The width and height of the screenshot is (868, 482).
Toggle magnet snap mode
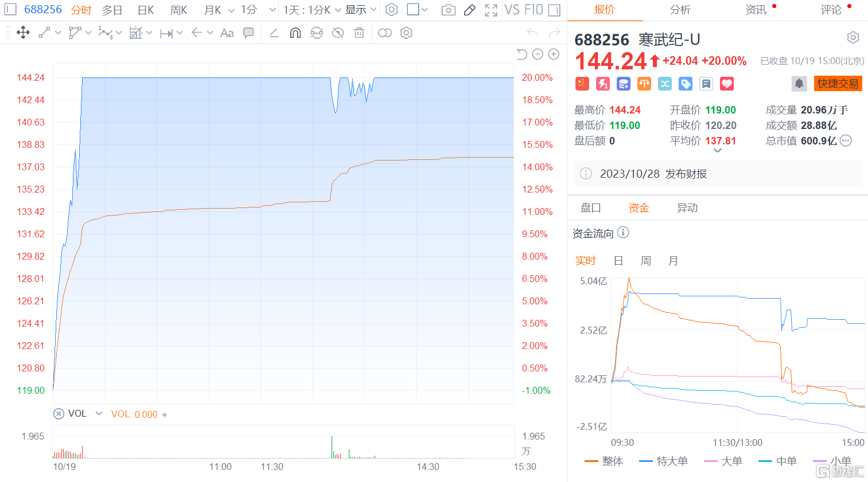295,33
